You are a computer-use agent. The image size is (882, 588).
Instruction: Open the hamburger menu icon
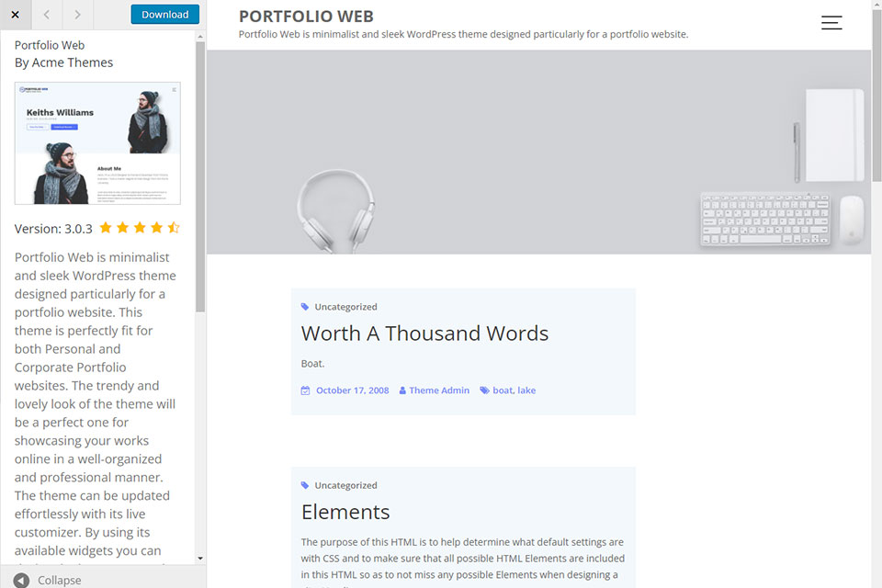point(831,22)
